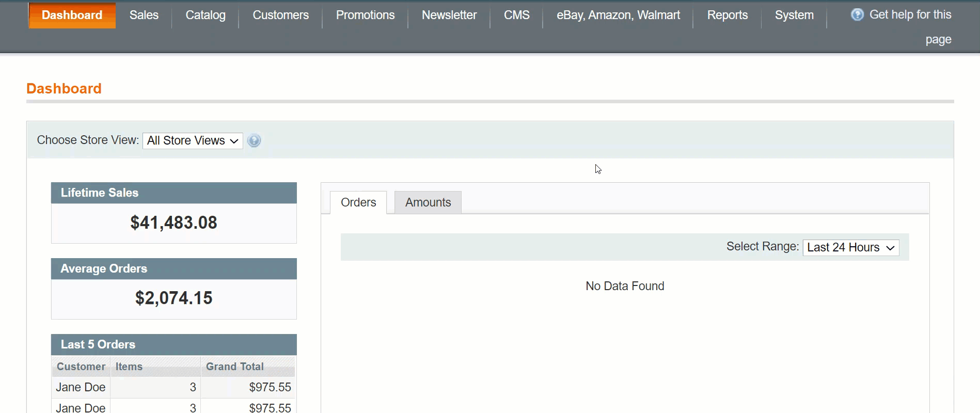Expand the Select Range dropdown
This screenshot has height=413, width=980.
850,247
